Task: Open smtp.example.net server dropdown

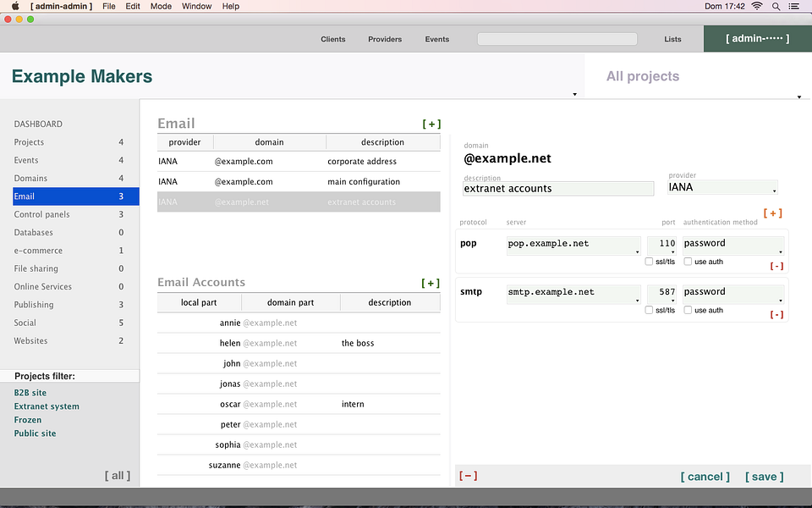Action: (x=573, y=294)
